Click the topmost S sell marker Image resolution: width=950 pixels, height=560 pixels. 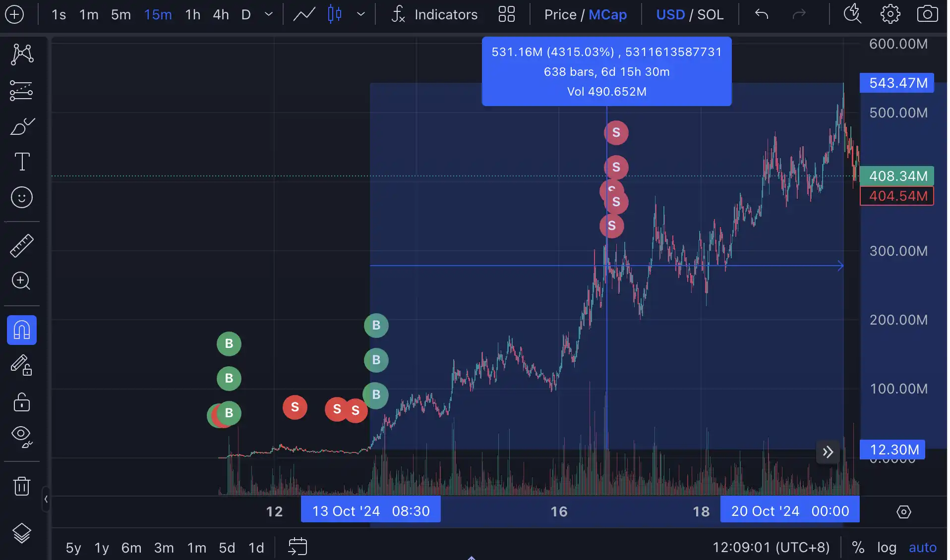[616, 132]
